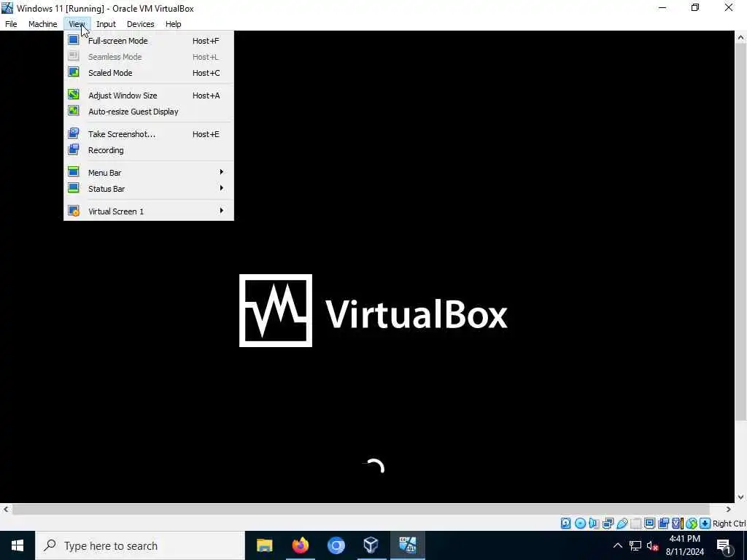Click the Scaled Mode icon
Screen dimensions: 747x560
coord(74,72)
